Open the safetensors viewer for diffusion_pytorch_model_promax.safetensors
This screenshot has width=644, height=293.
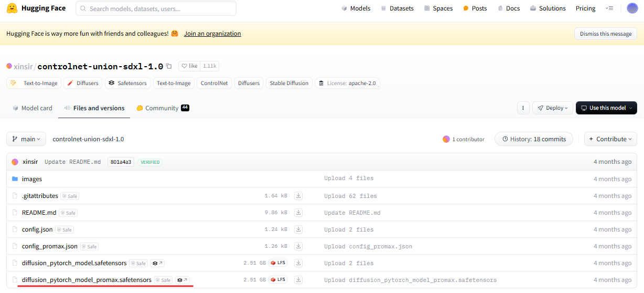click(182, 280)
